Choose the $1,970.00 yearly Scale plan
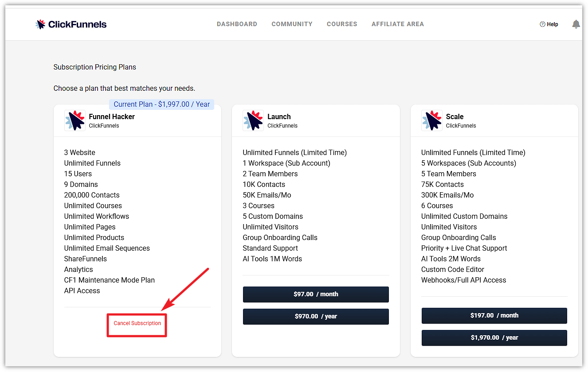This screenshot has width=588, height=372. point(494,337)
